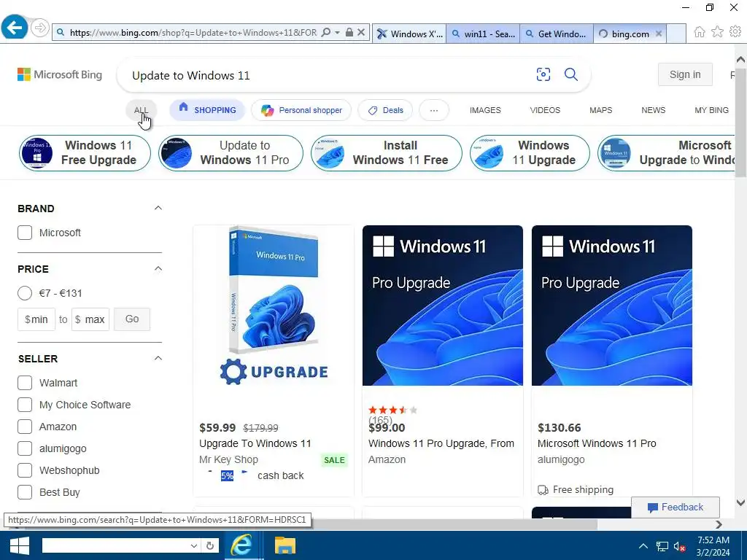
Task: Open Favorites star icon
Action: click(717, 32)
